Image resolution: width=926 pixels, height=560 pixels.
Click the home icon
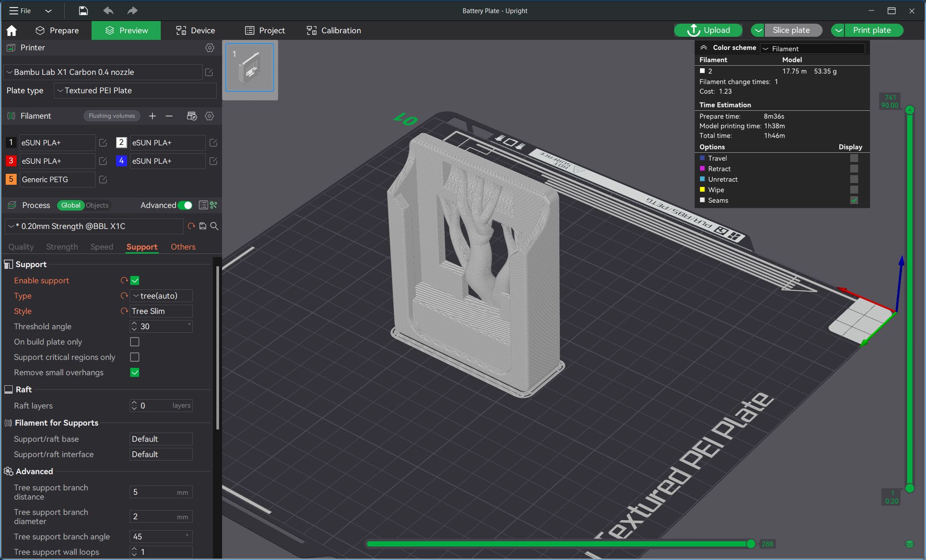(12, 31)
